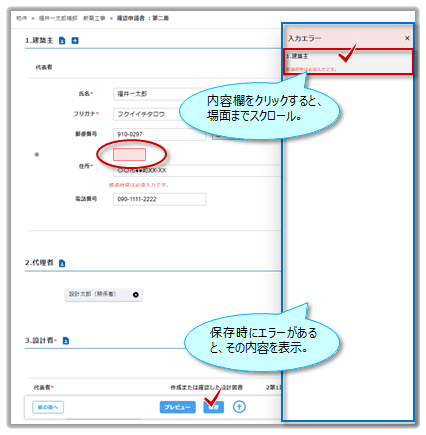Open person selector icon beside 3.設計者

(66, 341)
